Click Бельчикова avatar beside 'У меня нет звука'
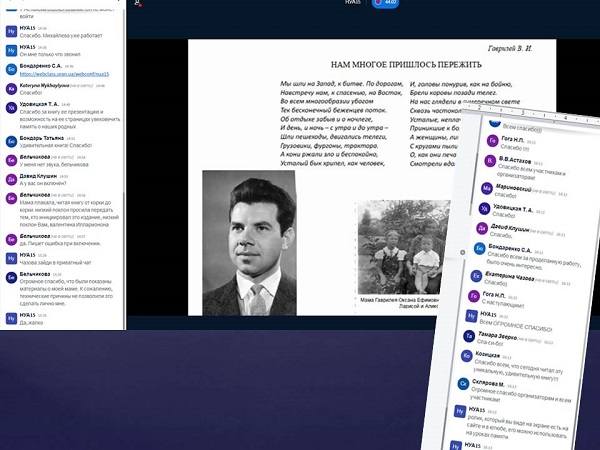 [x=11, y=161]
